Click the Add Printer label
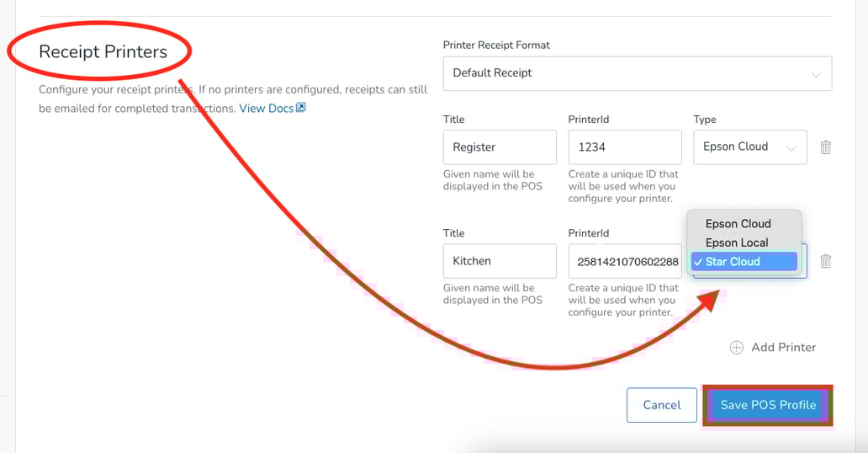The height and width of the screenshot is (453, 868). pyautogui.click(x=784, y=348)
